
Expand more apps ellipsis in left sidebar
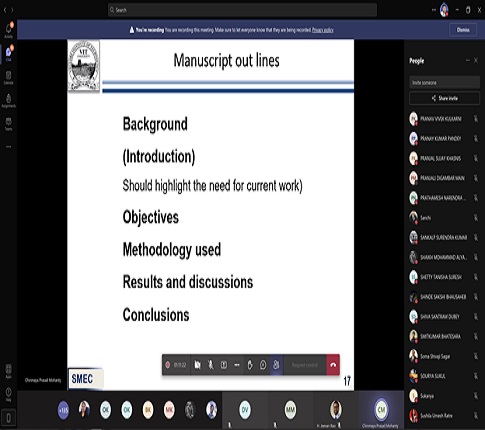click(x=8, y=147)
